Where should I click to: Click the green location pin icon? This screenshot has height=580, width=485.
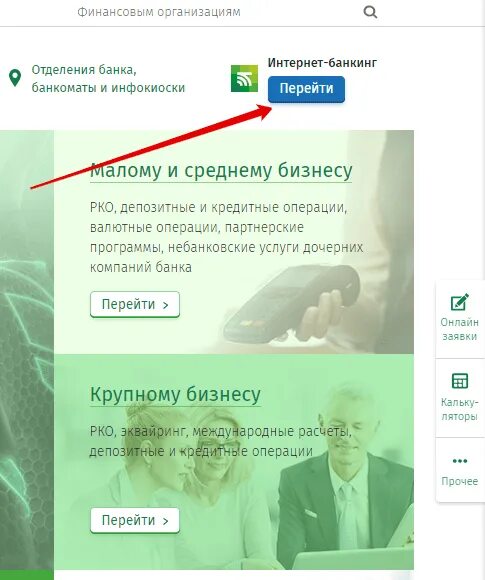(x=15, y=78)
